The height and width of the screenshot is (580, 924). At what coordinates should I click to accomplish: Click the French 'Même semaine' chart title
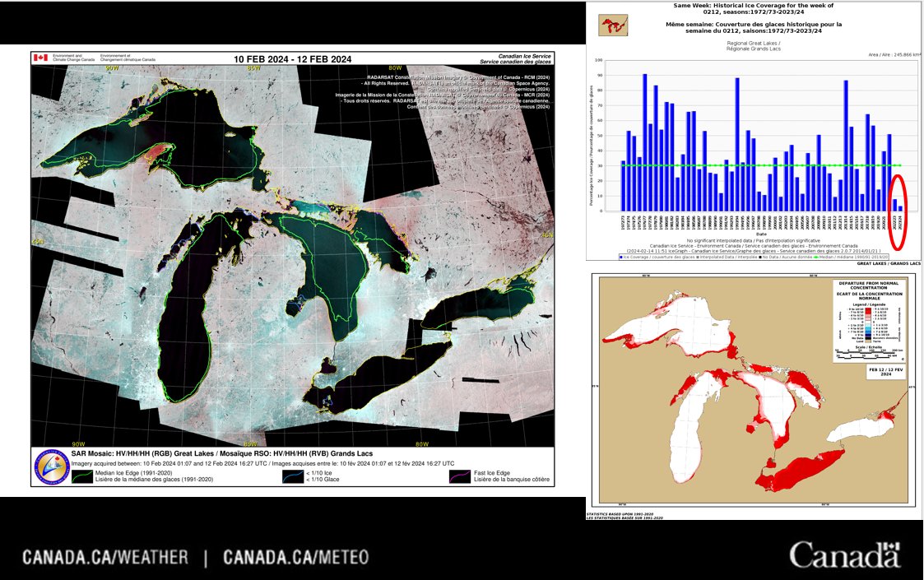point(754,27)
